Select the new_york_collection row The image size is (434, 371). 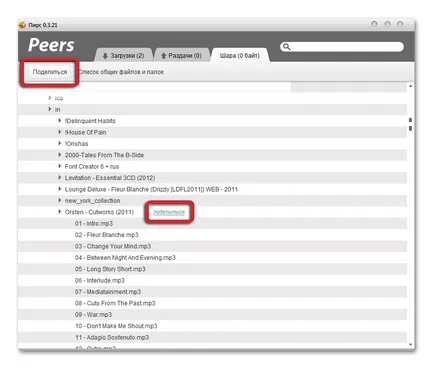[x=212, y=201]
